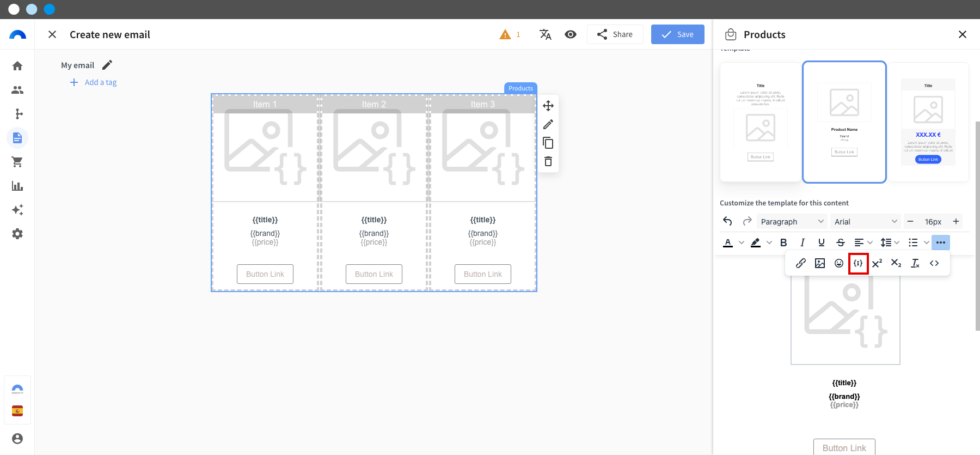Open the warning alert with 1 issue
Viewport: 980px width, 455px height.
pos(510,34)
